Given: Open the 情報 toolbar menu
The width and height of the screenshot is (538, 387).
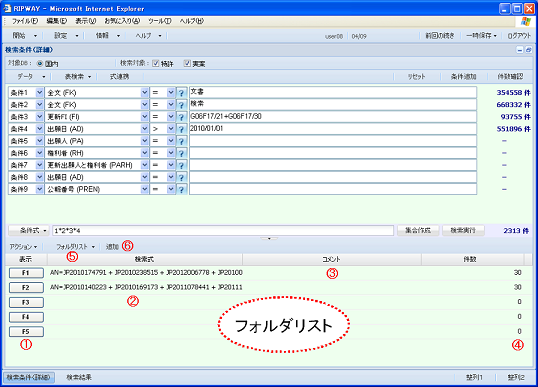Looking at the screenshot, I should coord(107,35).
